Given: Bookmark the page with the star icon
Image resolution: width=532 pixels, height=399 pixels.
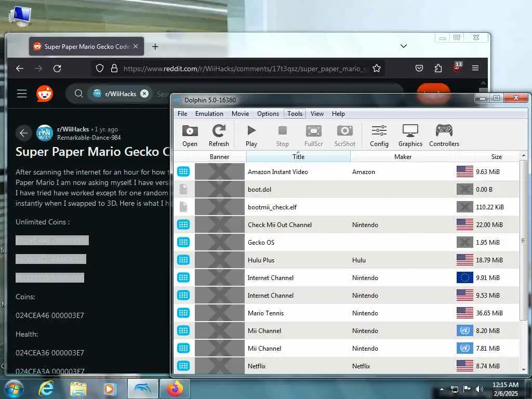Looking at the screenshot, I should tap(376, 69).
